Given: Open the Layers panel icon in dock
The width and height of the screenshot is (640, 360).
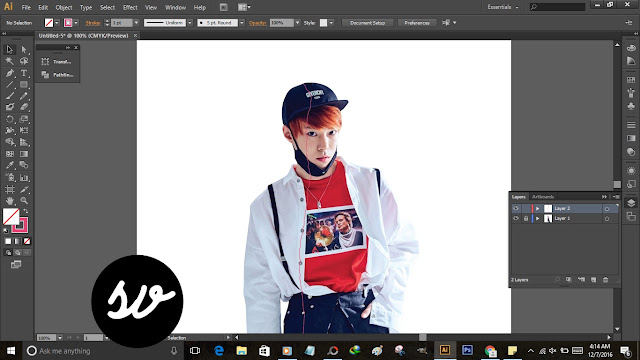Looking at the screenshot, I should pos(631,203).
